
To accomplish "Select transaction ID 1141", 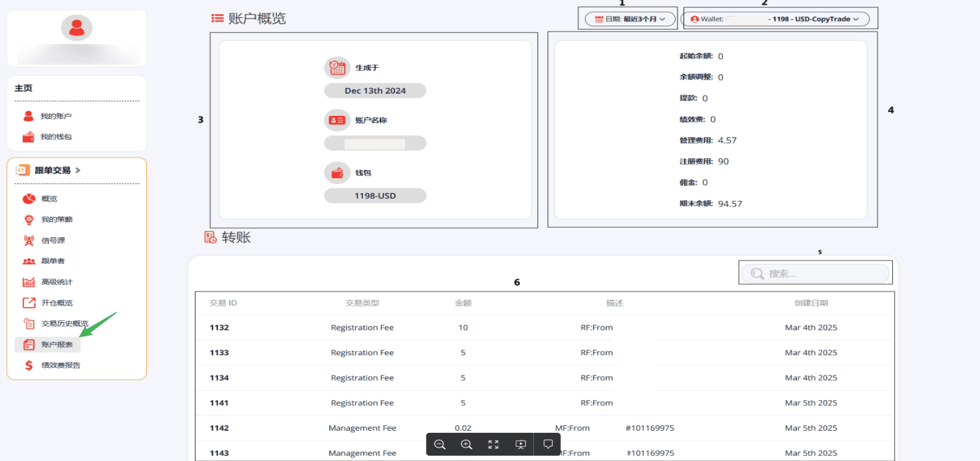I will 219,403.
